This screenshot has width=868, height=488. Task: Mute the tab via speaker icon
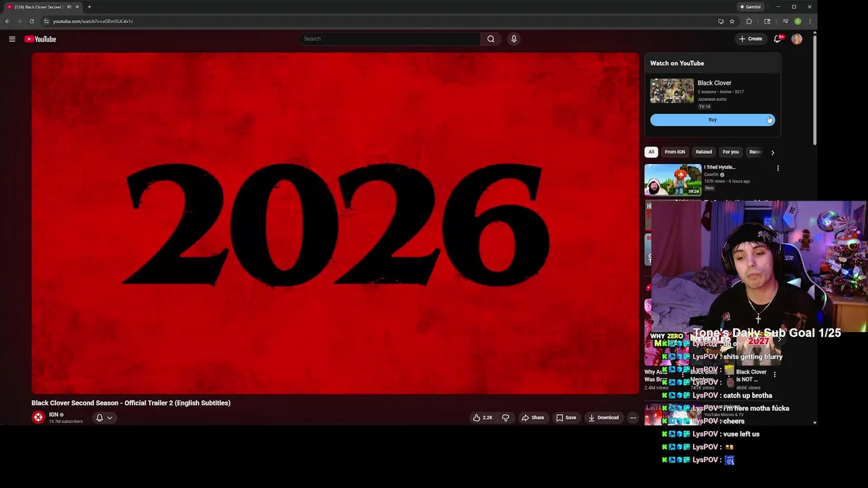(x=68, y=7)
